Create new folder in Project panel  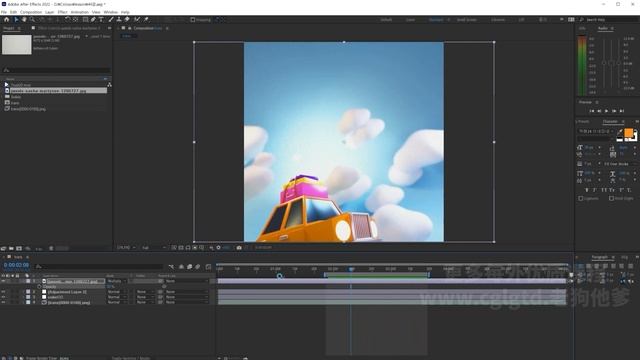click(x=11, y=248)
